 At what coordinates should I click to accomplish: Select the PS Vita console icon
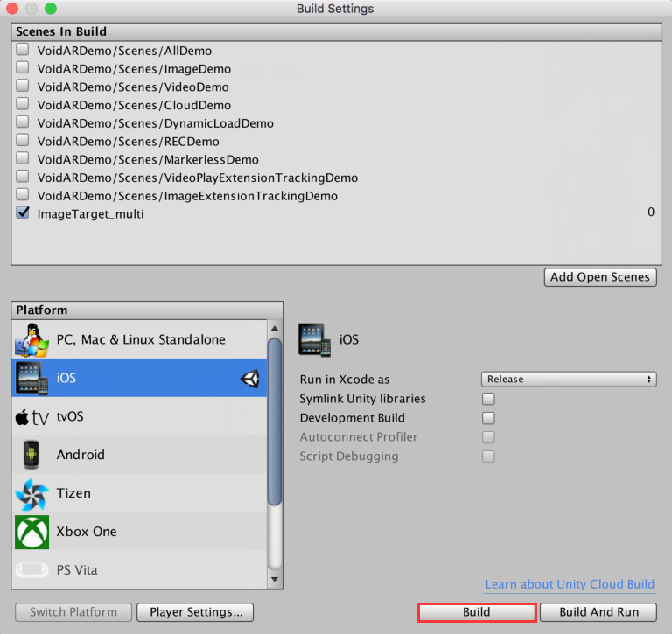[x=31, y=570]
